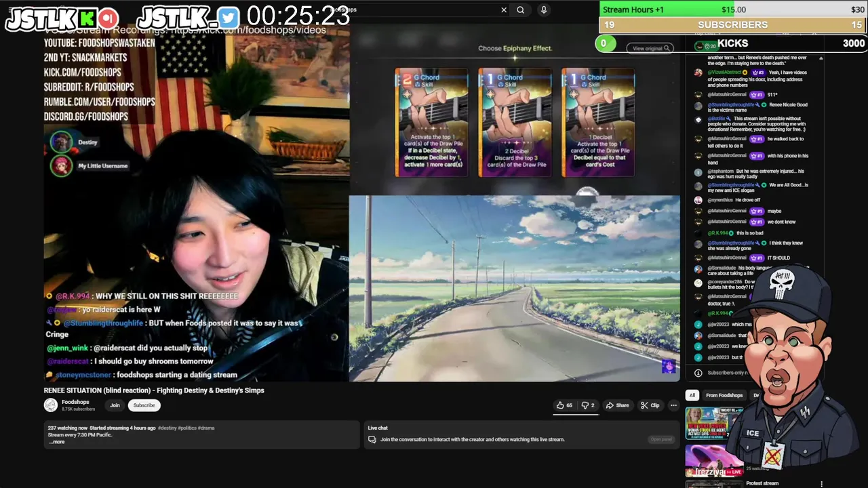
Task: Like the video with the thumbs-up icon
Action: coord(564,405)
